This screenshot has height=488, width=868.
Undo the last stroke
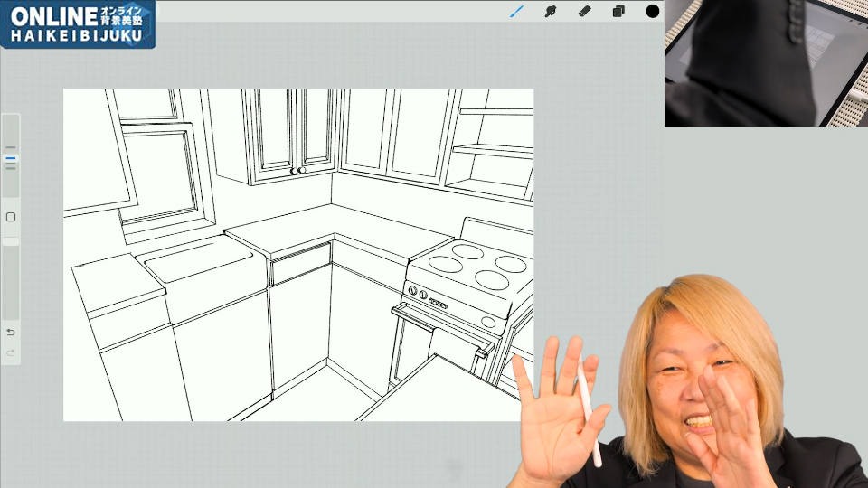[x=11, y=332]
